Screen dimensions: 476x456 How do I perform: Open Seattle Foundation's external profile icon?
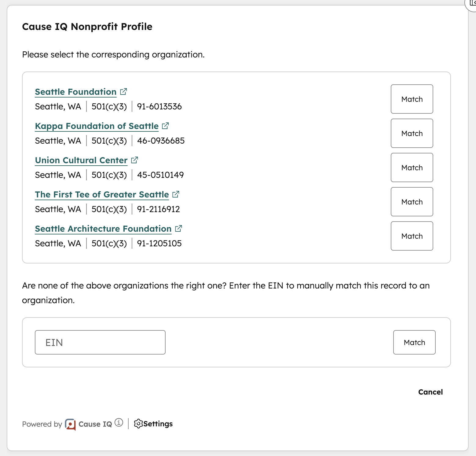[x=123, y=91]
